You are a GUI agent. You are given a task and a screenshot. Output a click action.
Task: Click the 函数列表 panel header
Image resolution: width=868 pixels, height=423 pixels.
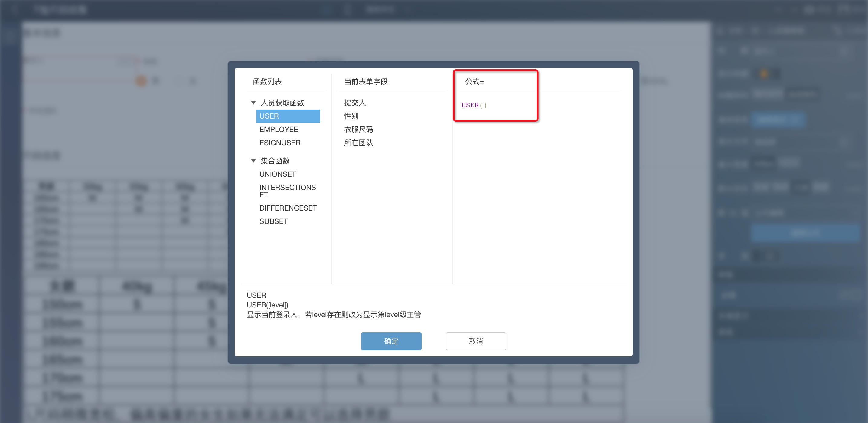click(x=267, y=82)
